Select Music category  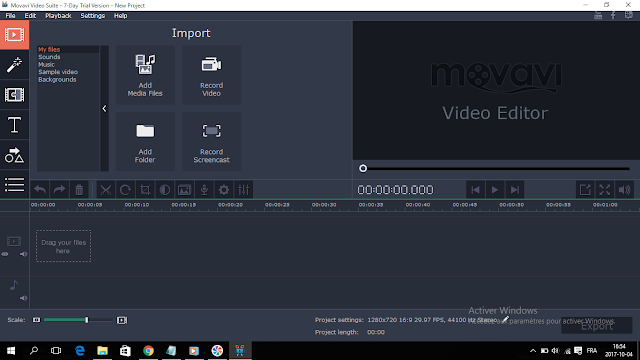point(47,64)
